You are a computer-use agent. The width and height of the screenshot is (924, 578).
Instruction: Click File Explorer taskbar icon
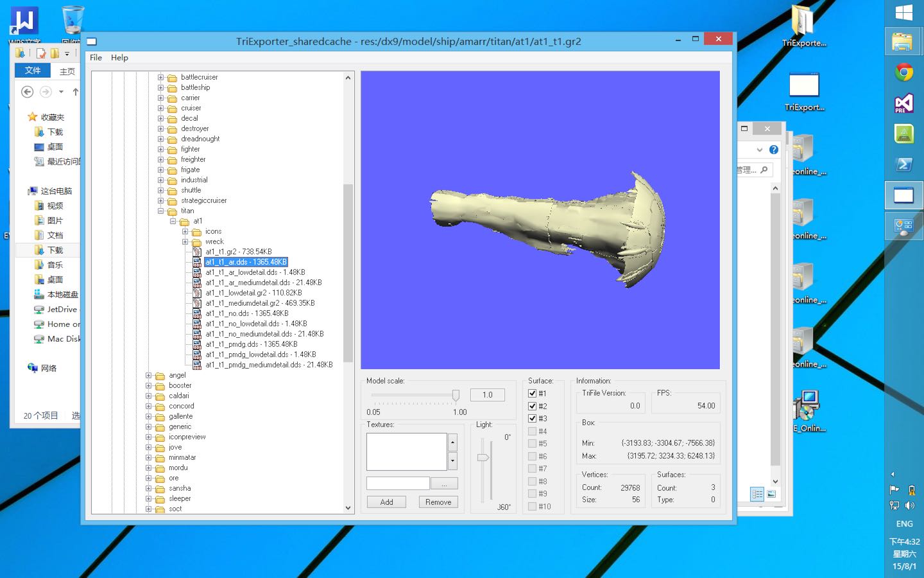903,42
